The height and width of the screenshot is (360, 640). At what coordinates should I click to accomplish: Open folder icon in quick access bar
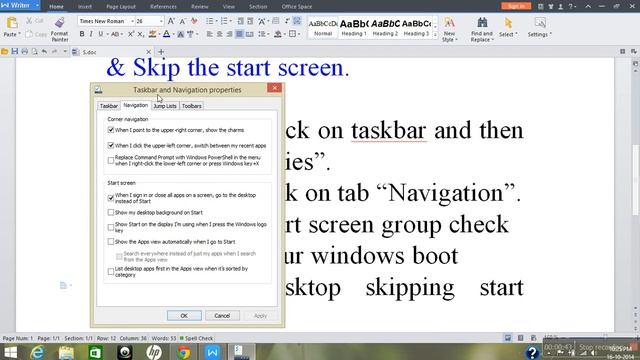4,52
